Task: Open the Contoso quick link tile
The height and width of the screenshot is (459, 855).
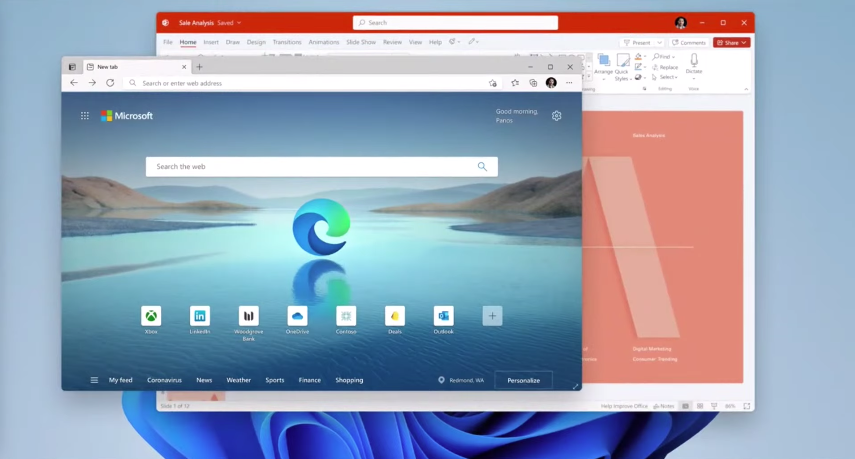Action: 346,316
